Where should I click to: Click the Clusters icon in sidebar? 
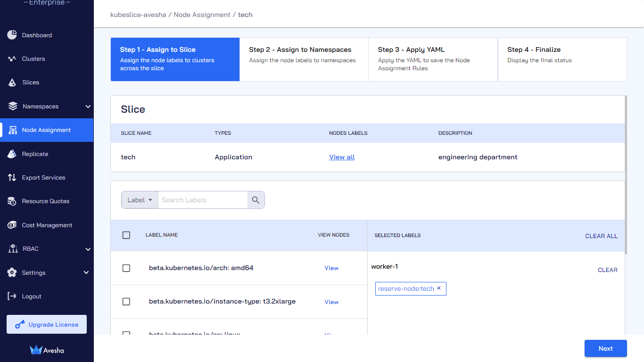coord(12,59)
